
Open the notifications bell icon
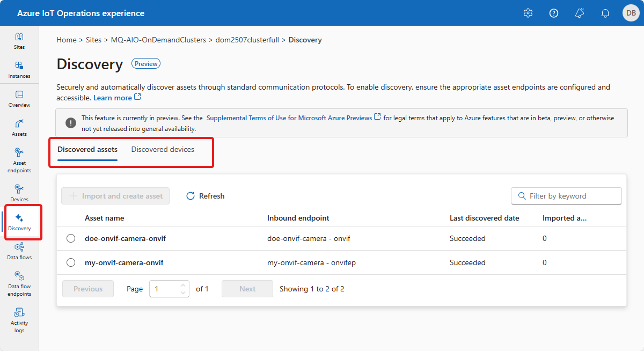click(605, 13)
